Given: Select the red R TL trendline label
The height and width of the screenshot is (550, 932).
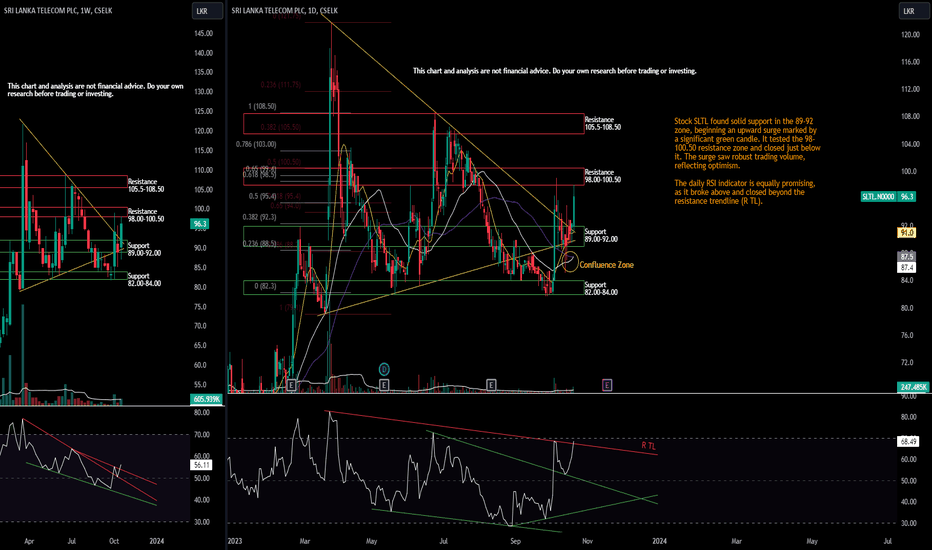Looking at the screenshot, I should point(648,446).
